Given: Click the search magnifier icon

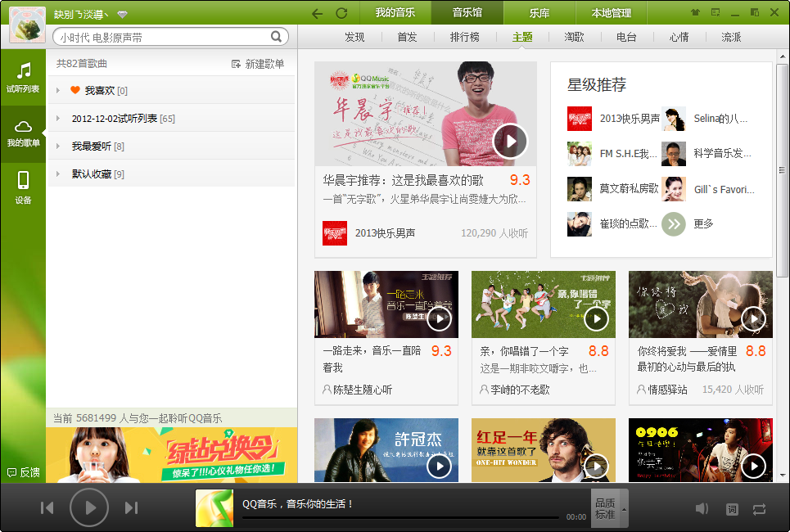Looking at the screenshot, I should [276, 36].
